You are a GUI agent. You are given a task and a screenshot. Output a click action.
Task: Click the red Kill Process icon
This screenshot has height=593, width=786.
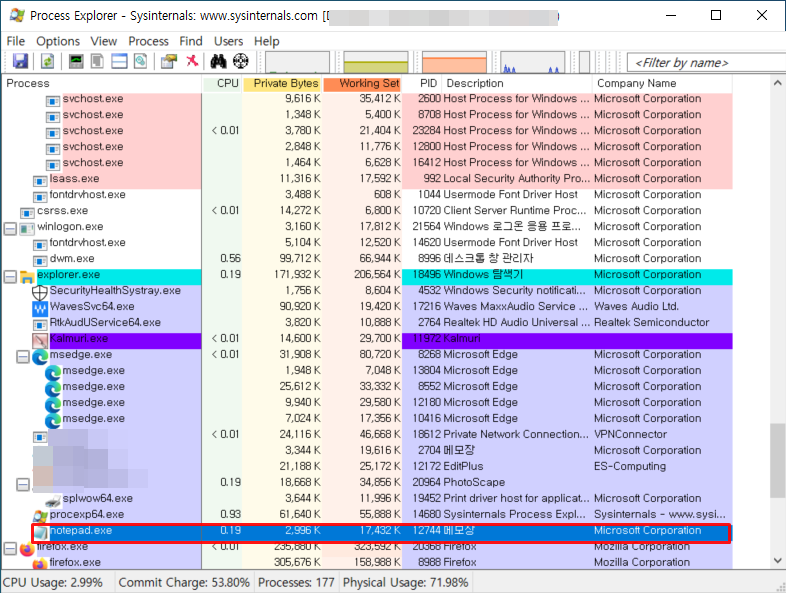coord(192,61)
